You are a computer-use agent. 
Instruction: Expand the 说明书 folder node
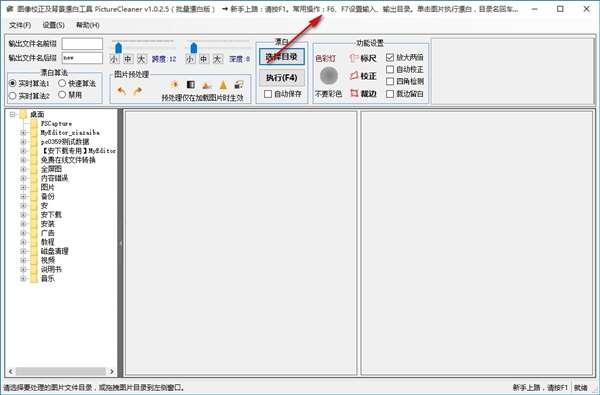[x=23, y=269]
